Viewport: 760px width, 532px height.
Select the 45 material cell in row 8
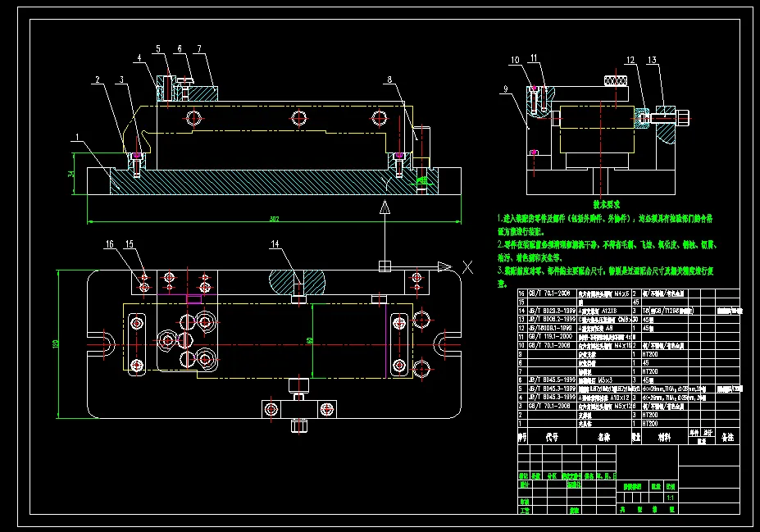(645, 363)
